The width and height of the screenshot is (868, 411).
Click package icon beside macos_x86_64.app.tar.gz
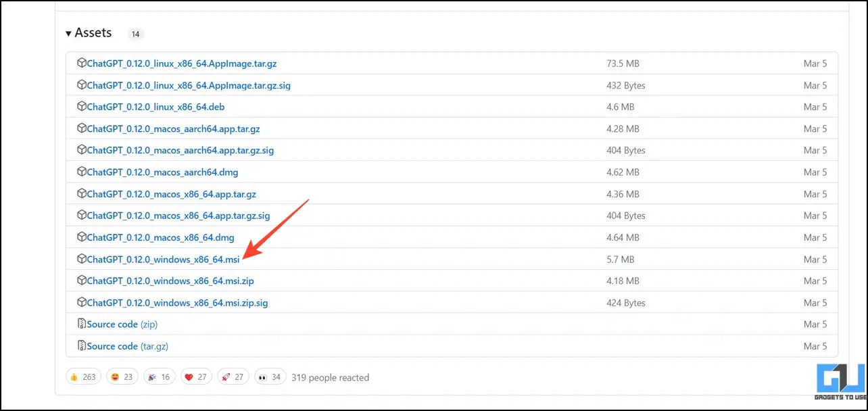[82, 194]
